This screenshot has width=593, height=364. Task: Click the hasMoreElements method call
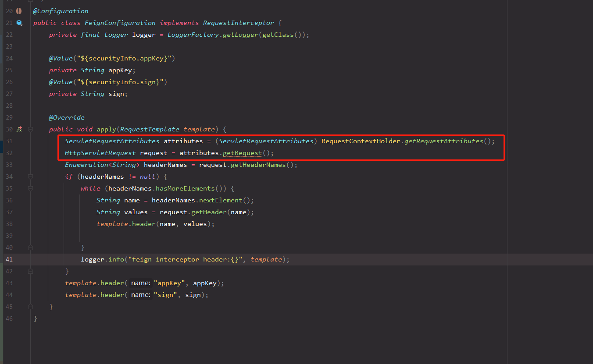coord(185,188)
